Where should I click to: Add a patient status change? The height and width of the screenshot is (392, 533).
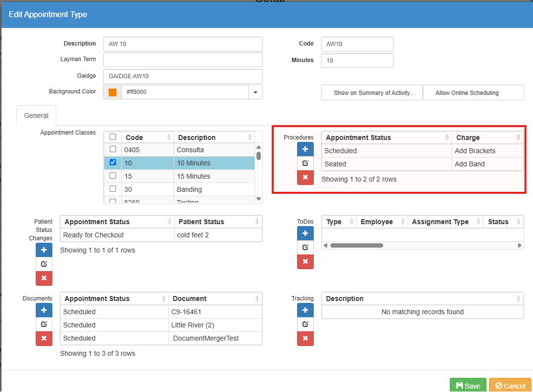pyautogui.click(x=44, y=250)
